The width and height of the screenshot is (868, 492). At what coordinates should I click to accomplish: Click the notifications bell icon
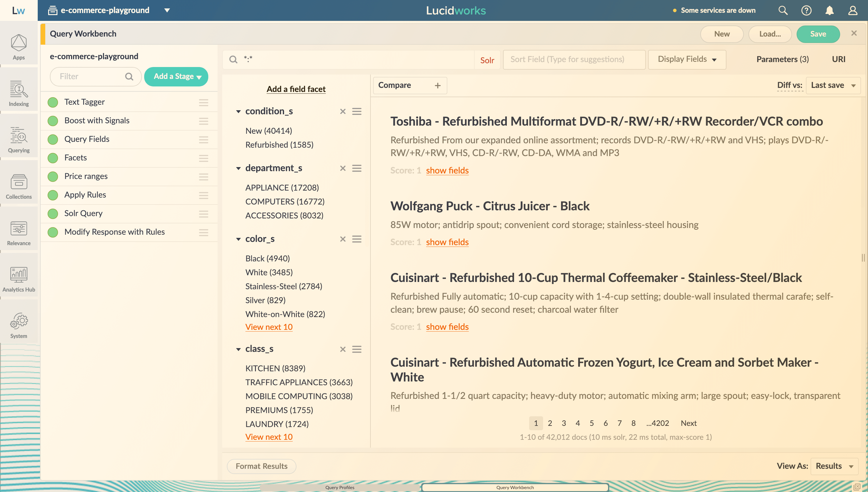829,10
